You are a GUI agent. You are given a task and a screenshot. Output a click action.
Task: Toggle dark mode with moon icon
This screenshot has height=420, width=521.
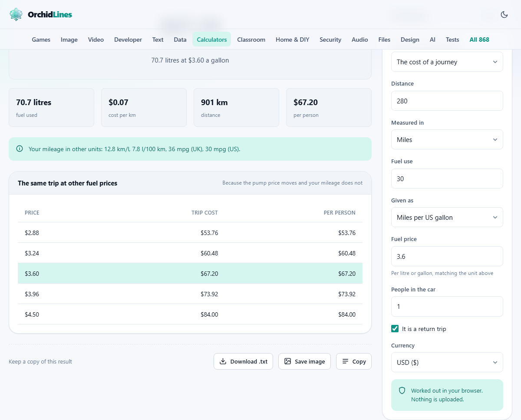[x=504, y=14]
